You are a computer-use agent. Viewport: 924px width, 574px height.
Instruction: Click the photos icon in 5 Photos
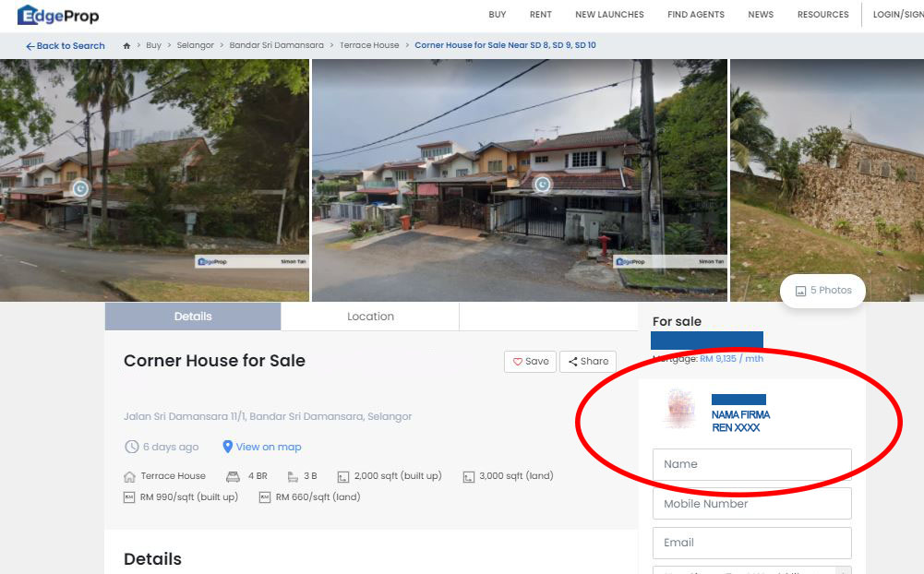(800, 291)
